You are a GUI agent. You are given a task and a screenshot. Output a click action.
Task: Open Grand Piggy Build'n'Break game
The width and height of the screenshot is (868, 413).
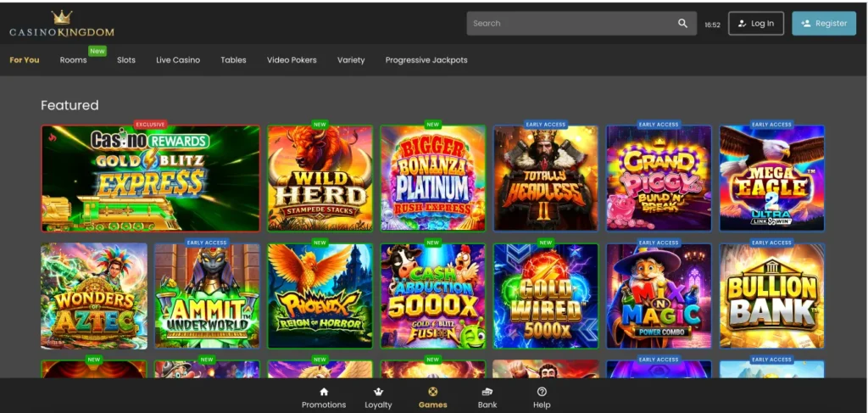pyautogui.click(x=659, y=178)
